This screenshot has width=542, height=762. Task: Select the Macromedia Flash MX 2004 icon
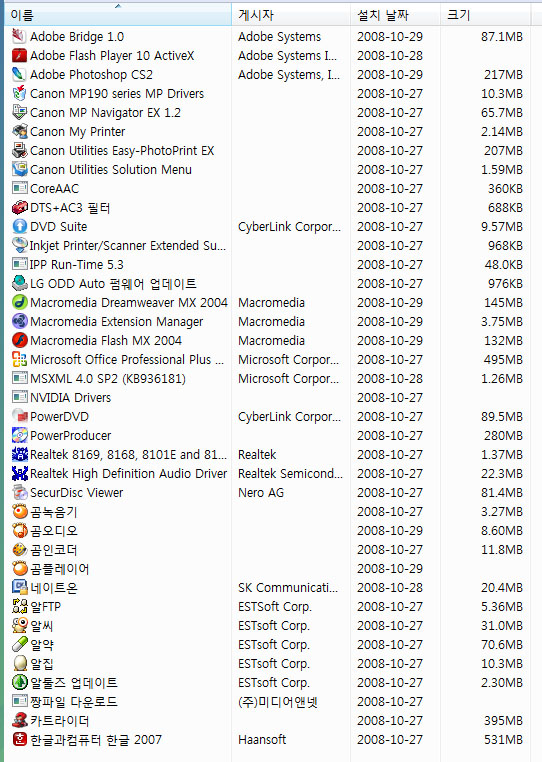tap(19, 340)
